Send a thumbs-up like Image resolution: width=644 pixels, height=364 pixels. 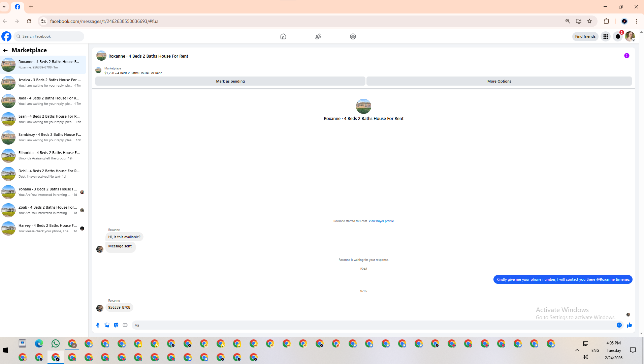[629, 325]
